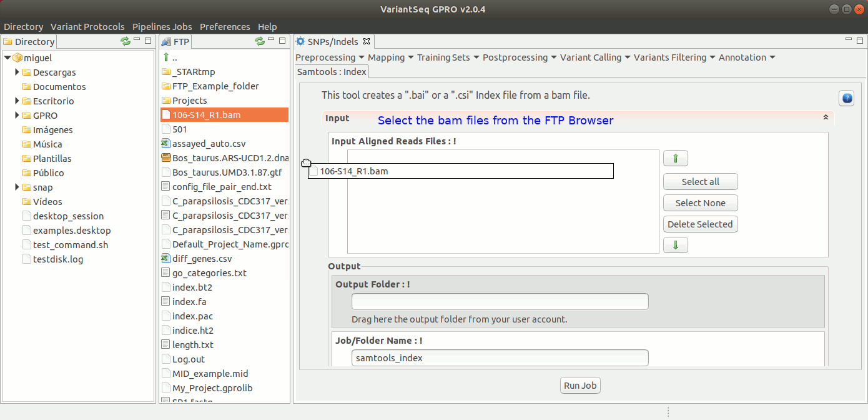868x420 pixels.
Task: Refresh the FTP panel
Action: pos(260,41)
